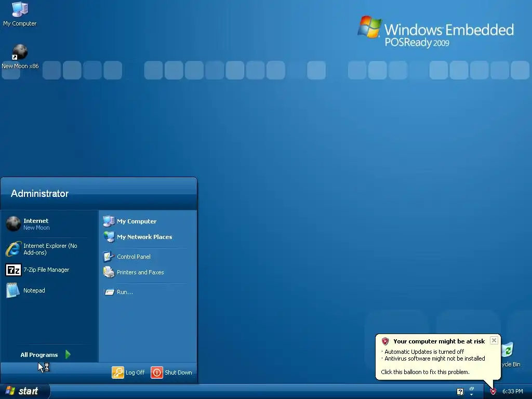The width and height of the screenshot is (532, 399).
Task: Close the security risk balloon
Action: pyautogui.click(x=494, y=340)
